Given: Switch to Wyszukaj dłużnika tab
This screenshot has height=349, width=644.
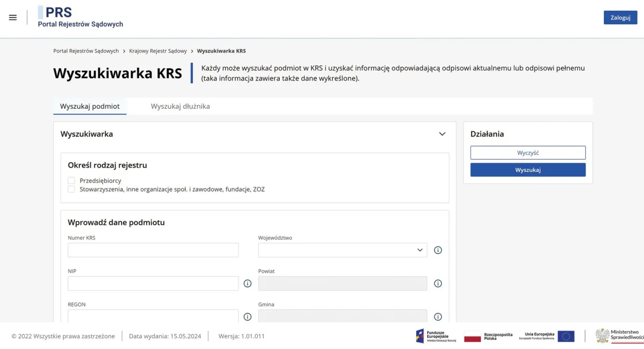Looking at the screenshot, I should [x=180, y=106].
